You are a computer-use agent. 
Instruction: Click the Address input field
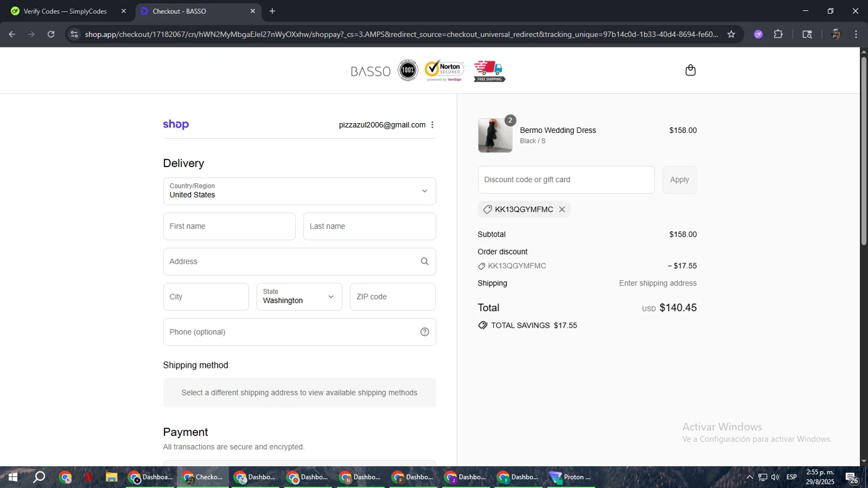click(x=299, y=261)
